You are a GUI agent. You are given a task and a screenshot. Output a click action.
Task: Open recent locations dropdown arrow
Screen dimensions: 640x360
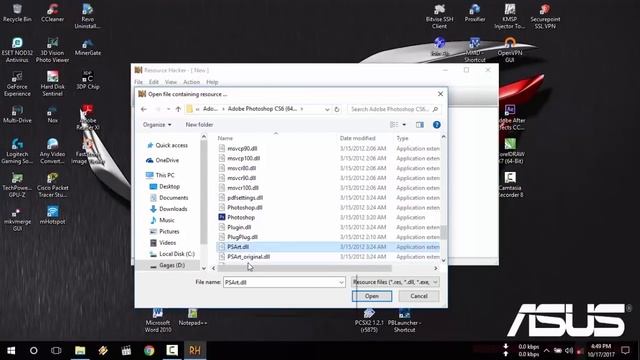pos(168,109)
